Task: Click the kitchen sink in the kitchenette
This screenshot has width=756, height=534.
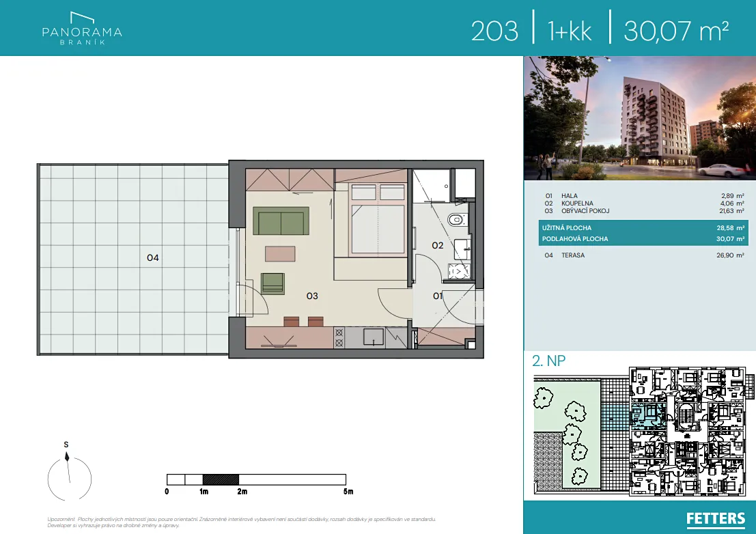Action: (x=373, y=337)
